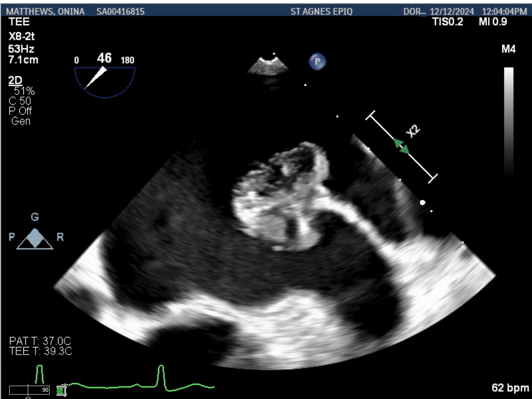The height and width of the screenshot is (399, 532).
Task: Click the Gen preset setting
Action: pos(21,121)
